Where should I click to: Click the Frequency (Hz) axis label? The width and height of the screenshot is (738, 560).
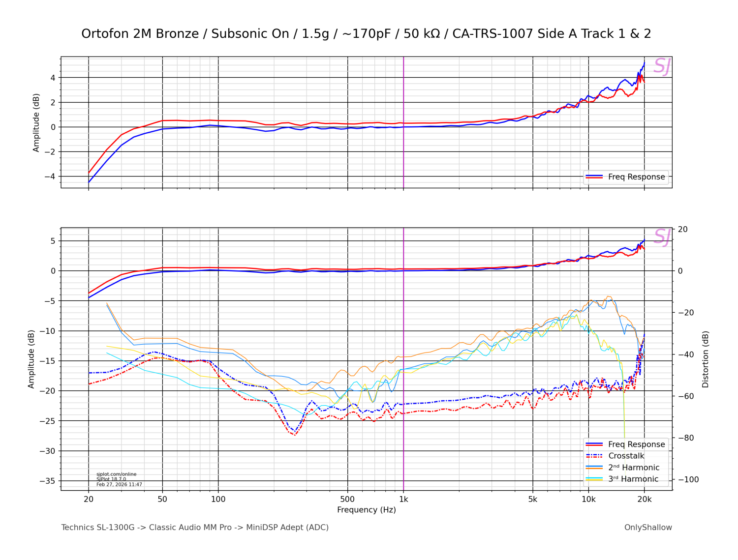click(366, 510)
